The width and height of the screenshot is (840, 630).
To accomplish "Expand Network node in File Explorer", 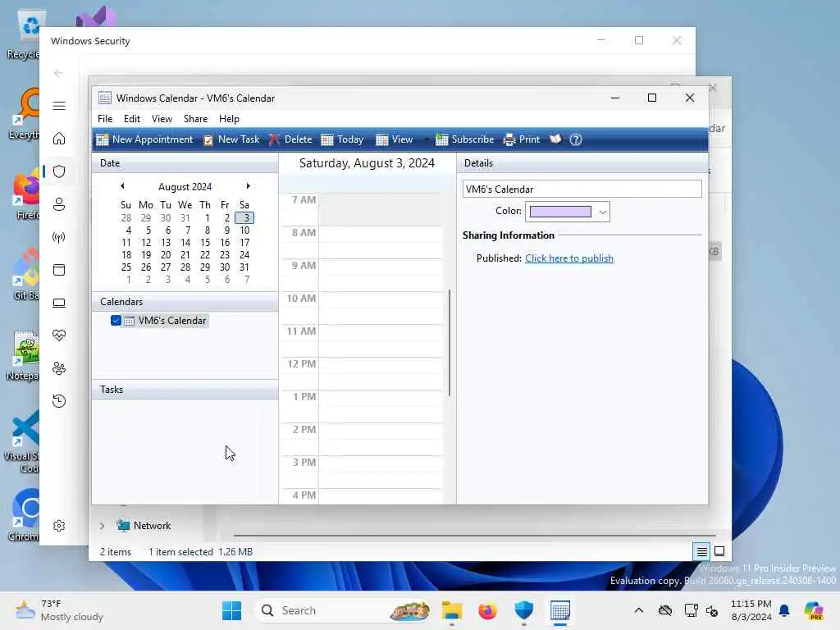I will (102, 526).
